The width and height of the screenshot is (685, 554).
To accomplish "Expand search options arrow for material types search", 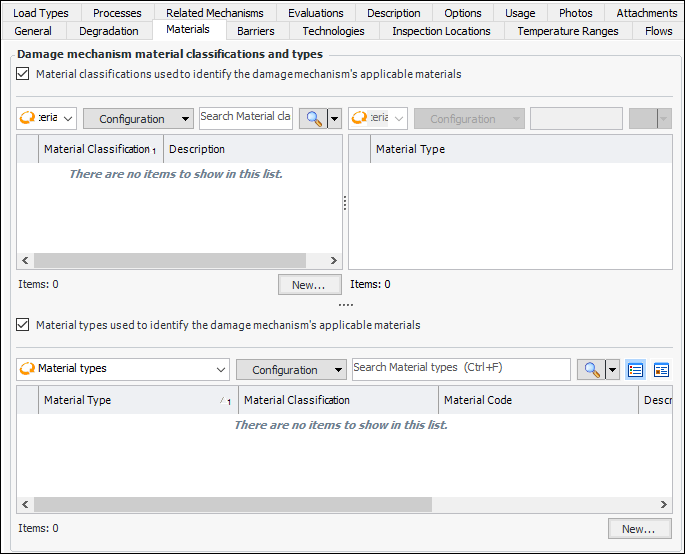I will click(x=612, y=370).
